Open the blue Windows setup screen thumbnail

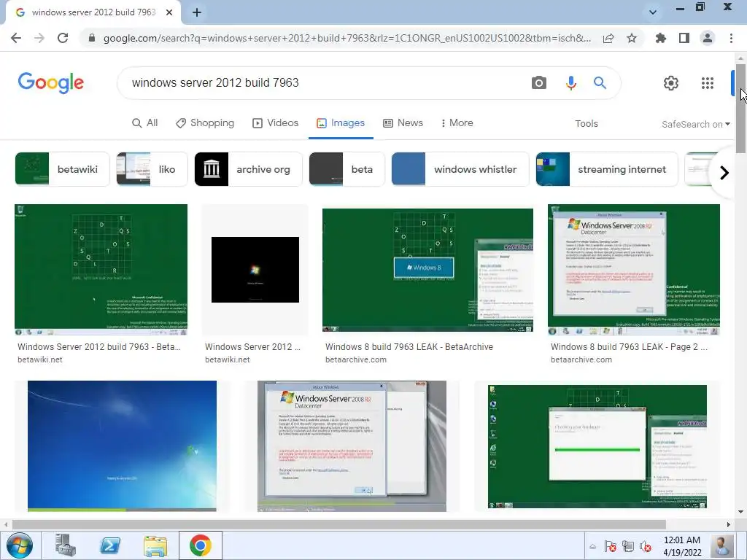[x=122, y=446]
